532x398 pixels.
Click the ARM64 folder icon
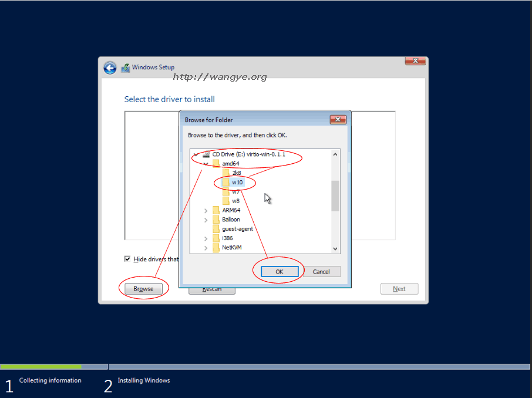[216, 210]
